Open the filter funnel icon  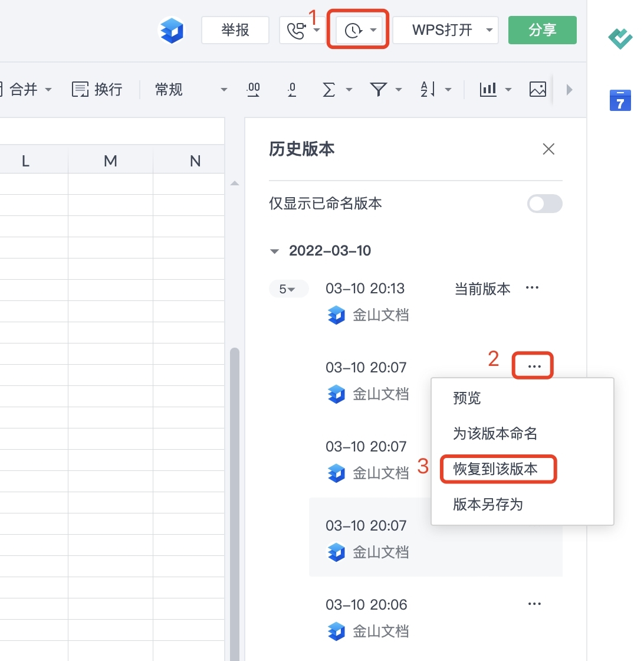[380, 89]
